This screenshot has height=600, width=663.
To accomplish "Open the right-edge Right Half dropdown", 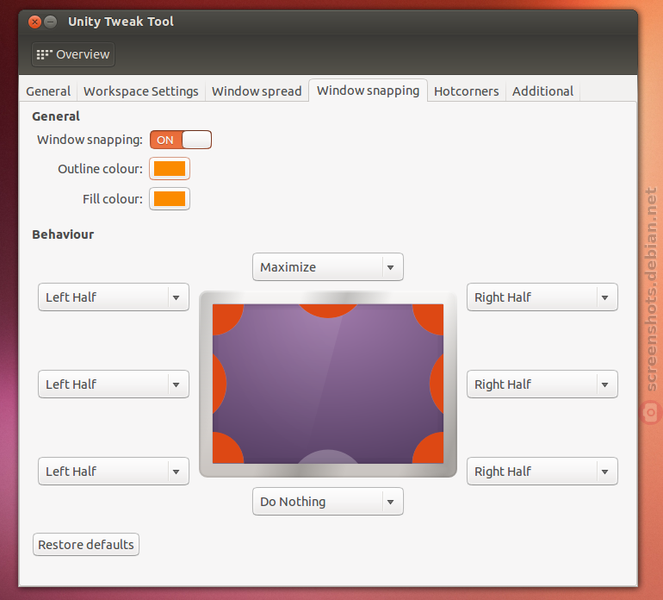I will [x=542, y=384].
